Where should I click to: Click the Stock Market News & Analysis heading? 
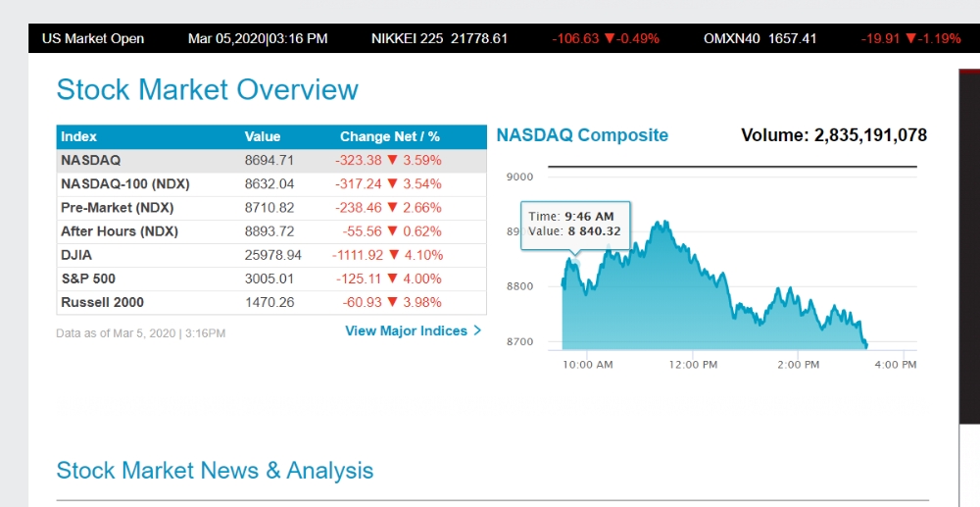215,471
